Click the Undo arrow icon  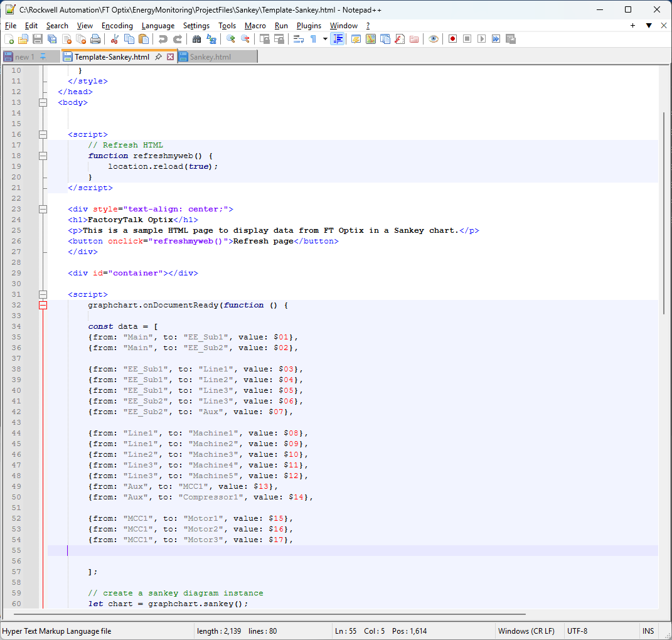click(163, 39)
